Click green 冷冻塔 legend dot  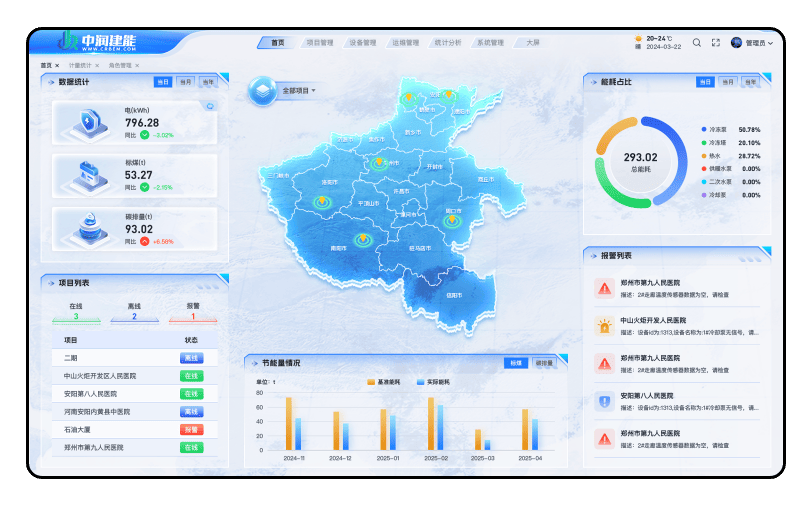tap(704, 143)
